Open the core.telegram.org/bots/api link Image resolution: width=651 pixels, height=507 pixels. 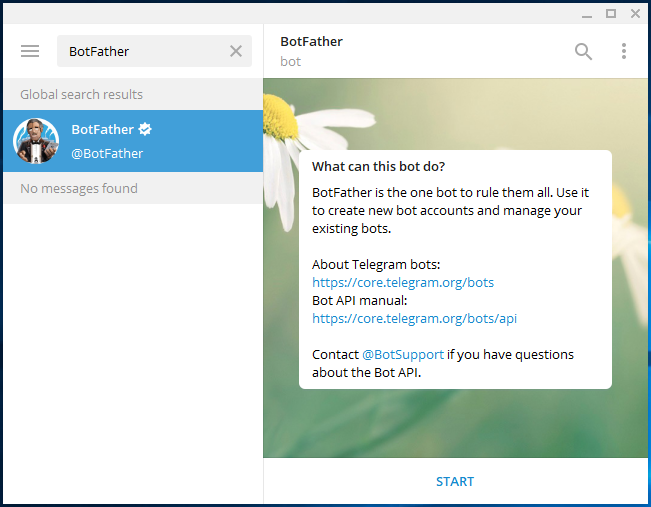(414, 318)
